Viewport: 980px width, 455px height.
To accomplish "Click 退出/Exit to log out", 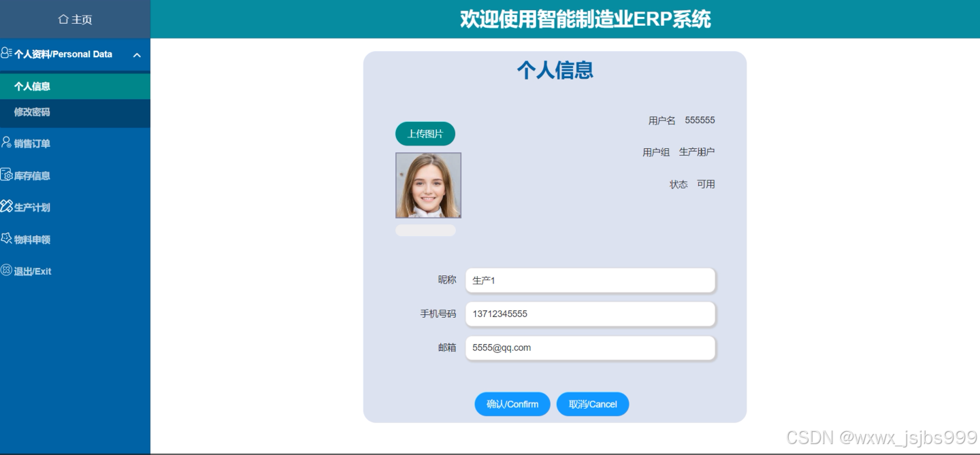I will 75,271.
